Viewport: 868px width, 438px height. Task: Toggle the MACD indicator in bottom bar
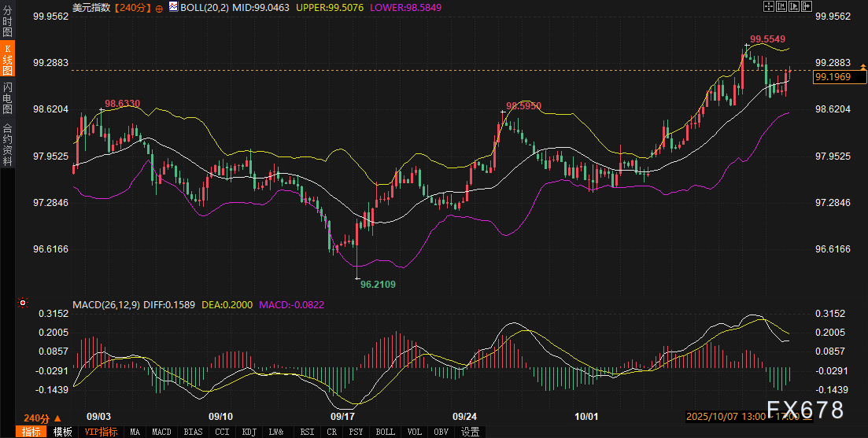pos(161,432)
